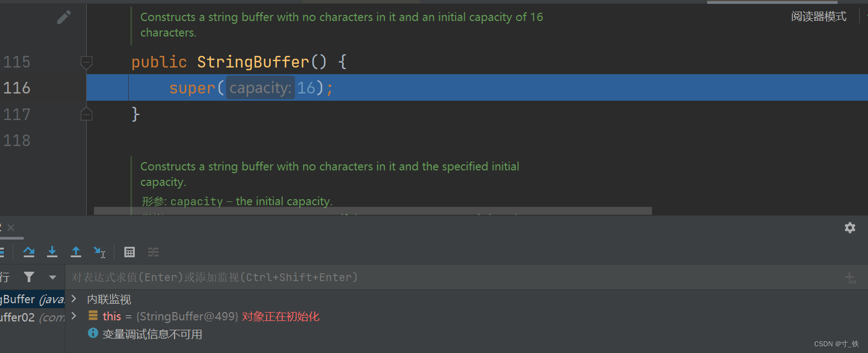Select the …uffer02 (com…) stack frame

[x=33, y=318]
